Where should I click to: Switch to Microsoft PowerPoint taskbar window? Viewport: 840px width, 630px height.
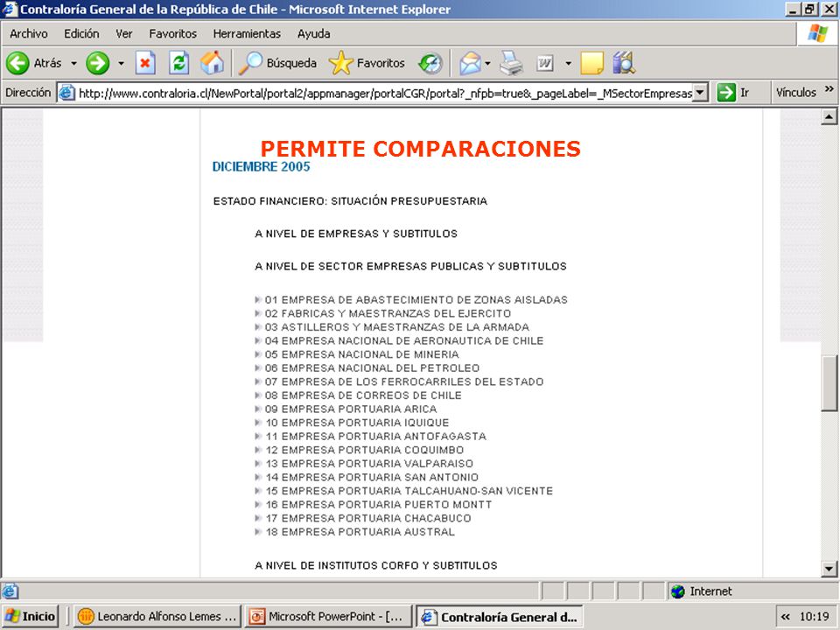[x=328, y=617]
